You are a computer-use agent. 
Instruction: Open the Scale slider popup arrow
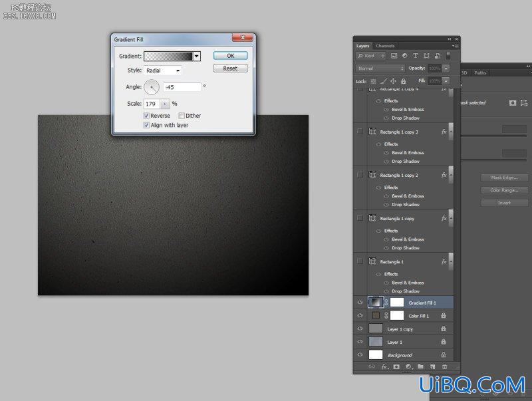pos(165,104)
